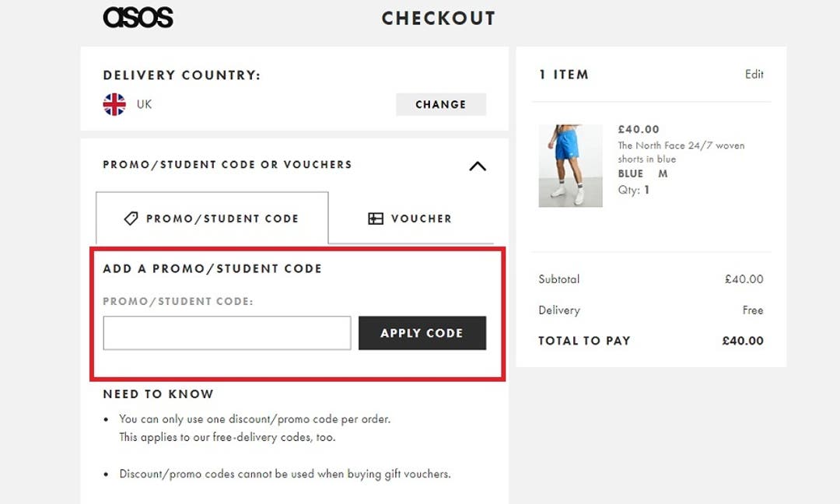This screenshot has height=504, width=840.
Task: Click the voucher card icon on Voucher tab
Action: pyautogui.click(x=377, y=219)
